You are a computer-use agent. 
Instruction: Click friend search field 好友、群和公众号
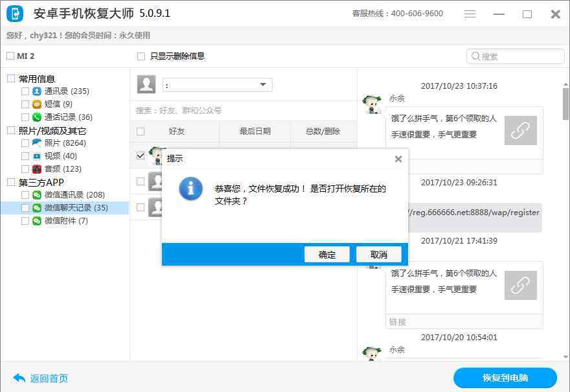tap(244, 111)
